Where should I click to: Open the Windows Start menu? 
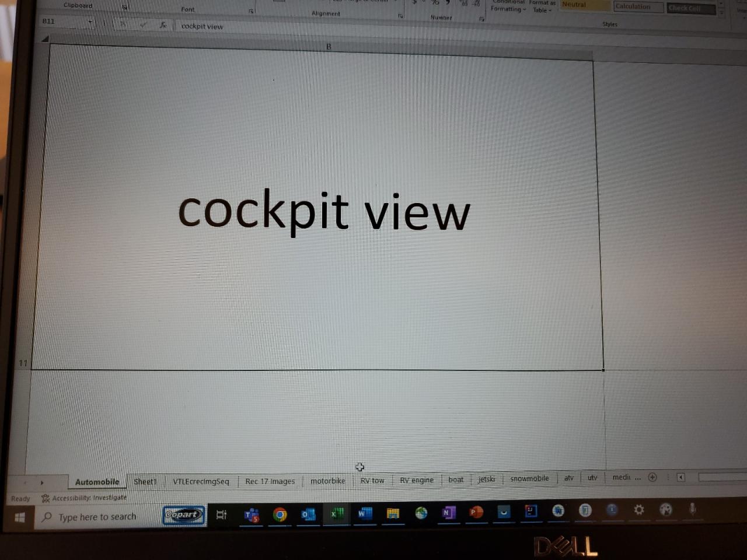point(19,517)
